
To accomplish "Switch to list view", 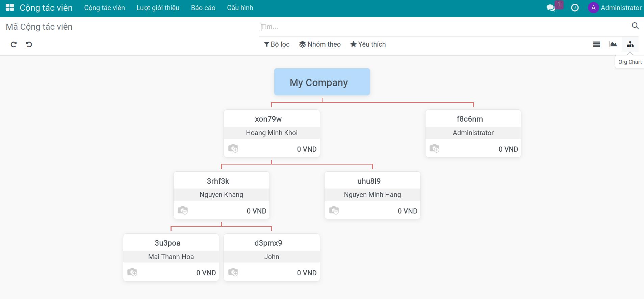I will 596,44.
